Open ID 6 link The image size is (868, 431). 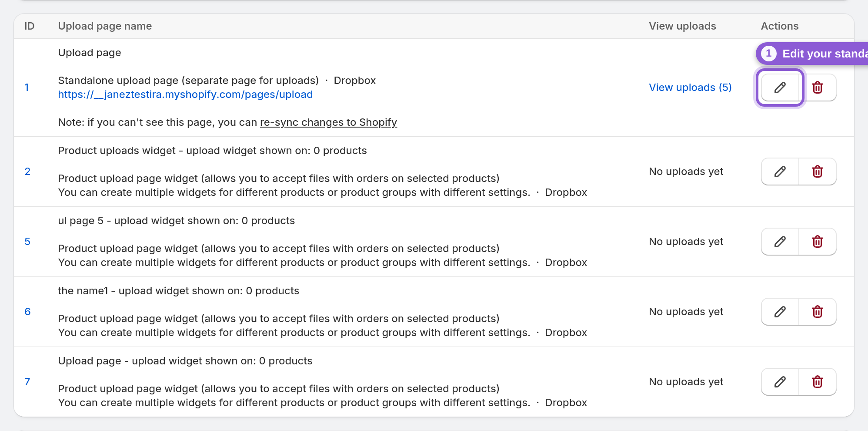point(27,312)
